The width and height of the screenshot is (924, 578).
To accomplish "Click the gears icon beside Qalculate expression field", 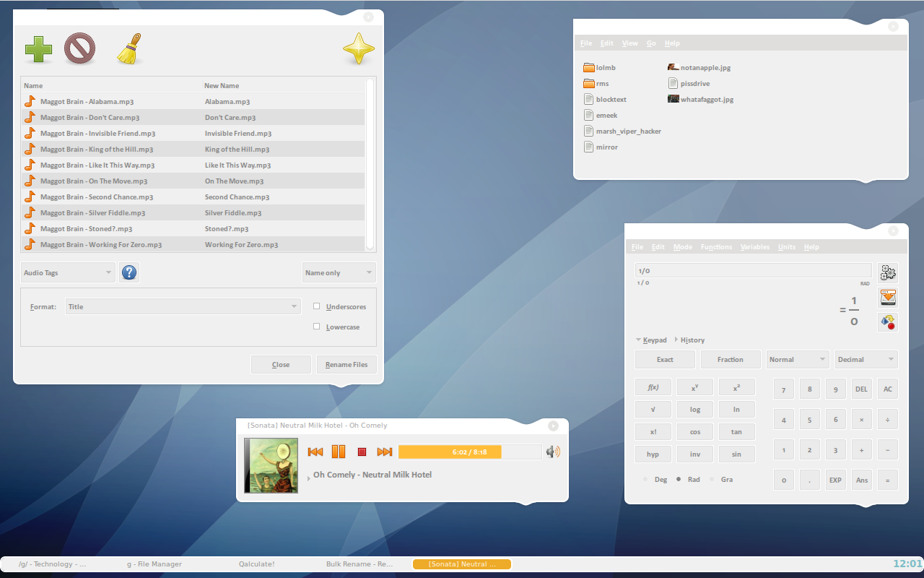I will click(888, 272).
